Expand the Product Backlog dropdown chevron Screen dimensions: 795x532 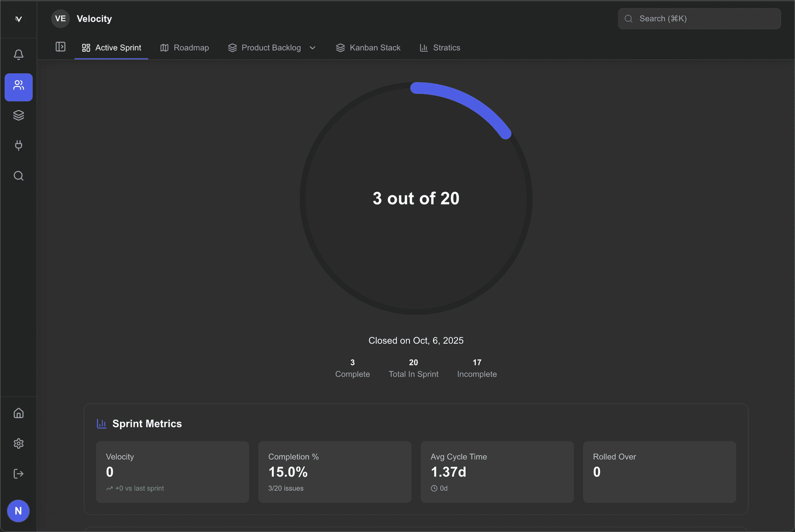pos(313,48)
